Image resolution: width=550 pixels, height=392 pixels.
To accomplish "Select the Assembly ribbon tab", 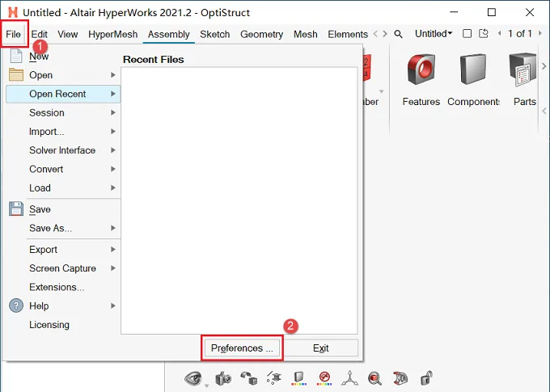I will click(x=169, y=34).
